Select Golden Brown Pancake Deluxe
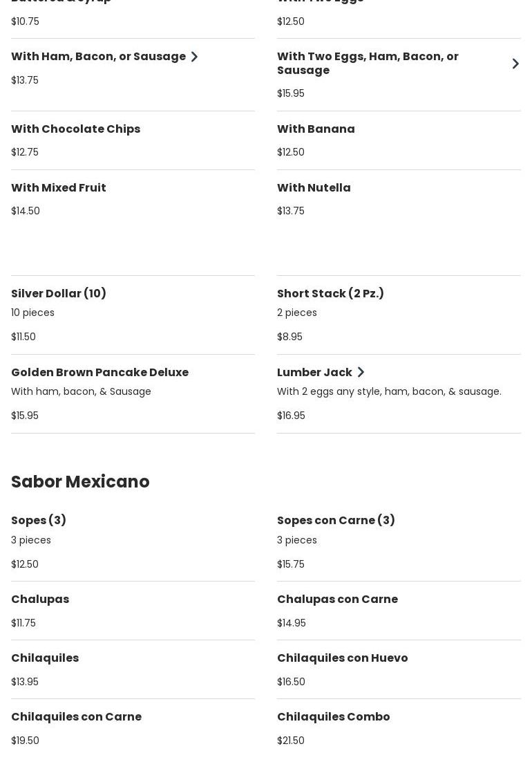 (x=99, y=373)
